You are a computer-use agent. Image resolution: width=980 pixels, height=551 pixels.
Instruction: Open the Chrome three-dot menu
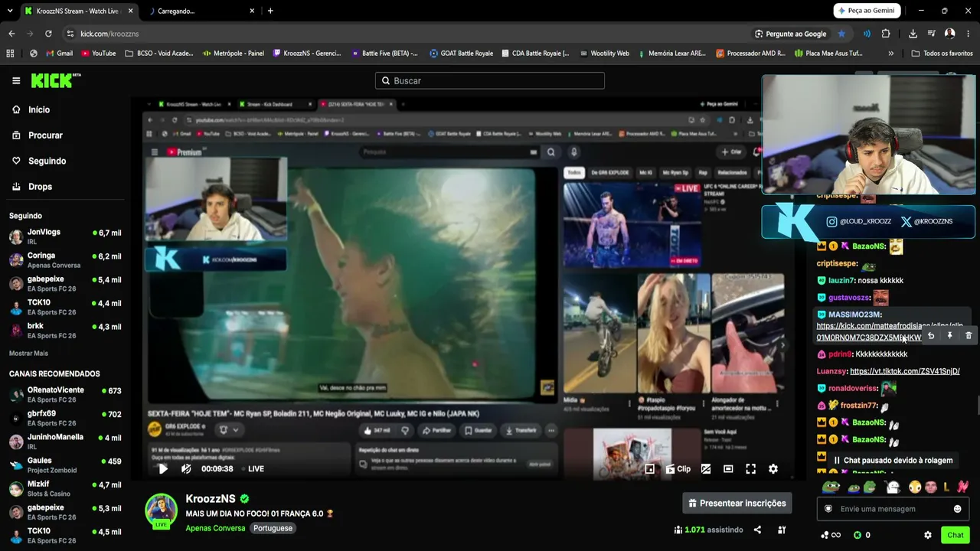[x=969, y=34]
